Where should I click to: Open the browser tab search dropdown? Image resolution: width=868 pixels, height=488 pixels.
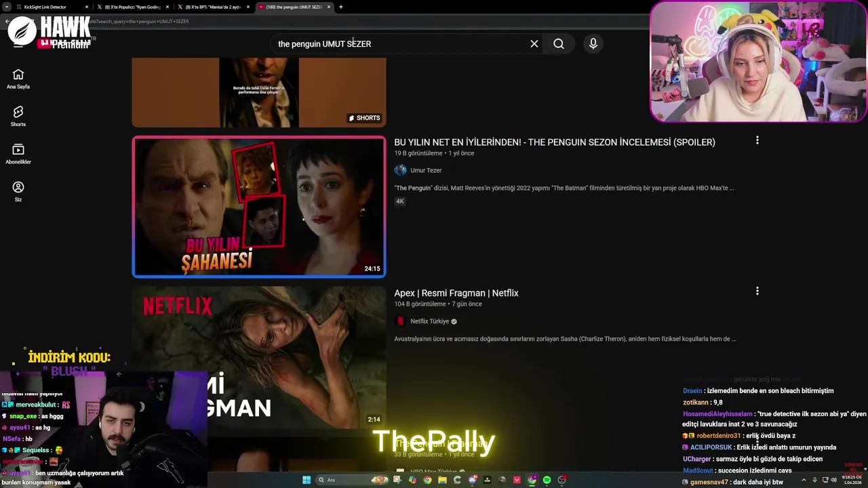(7, 7)
